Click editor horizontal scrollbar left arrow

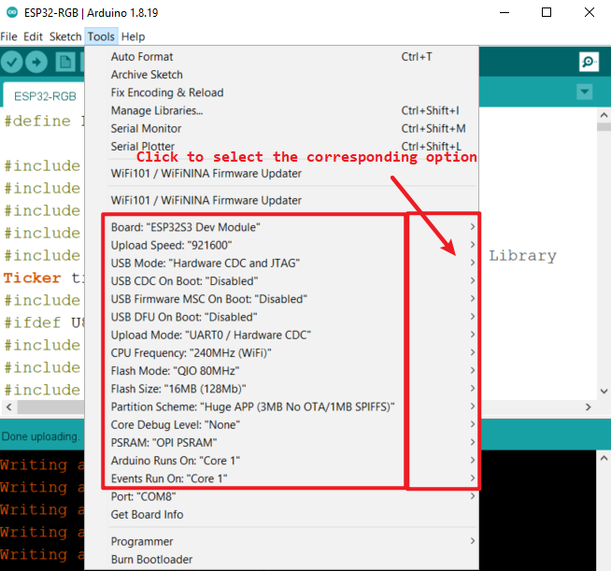tap(9, 407)
